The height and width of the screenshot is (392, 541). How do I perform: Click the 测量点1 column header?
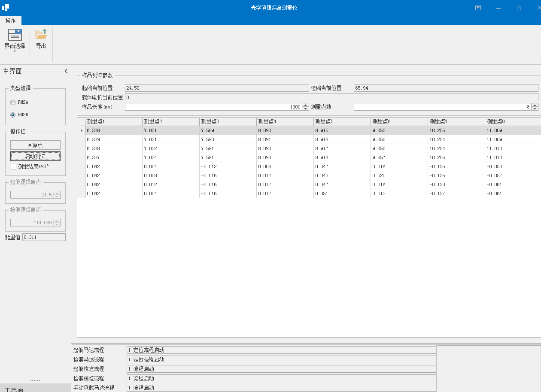tap(113, 121)
